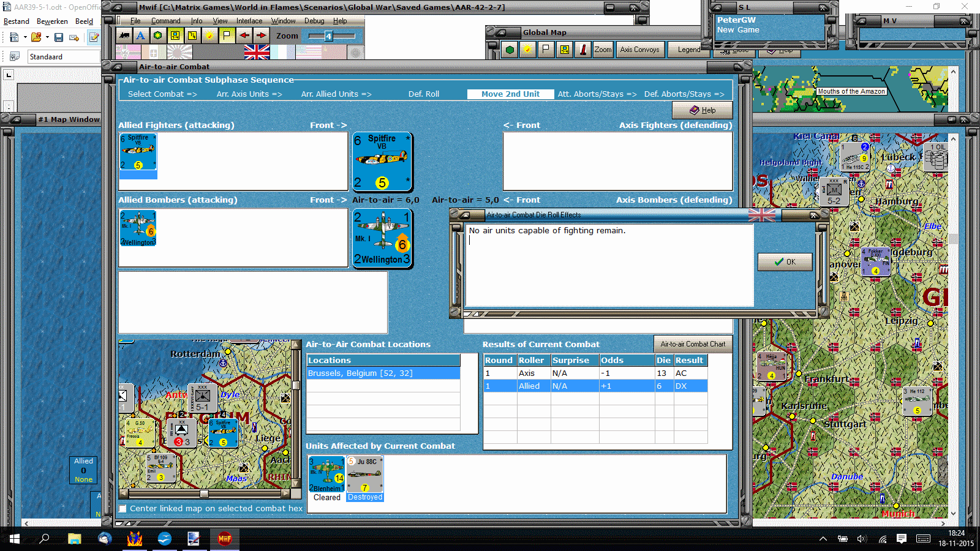Open File Explorer from taskbar

click(x=75, y=539)
